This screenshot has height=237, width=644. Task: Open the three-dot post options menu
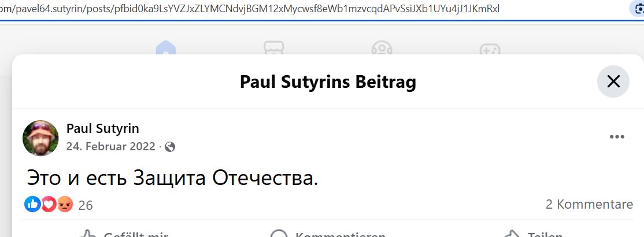(x=617, y=137)
